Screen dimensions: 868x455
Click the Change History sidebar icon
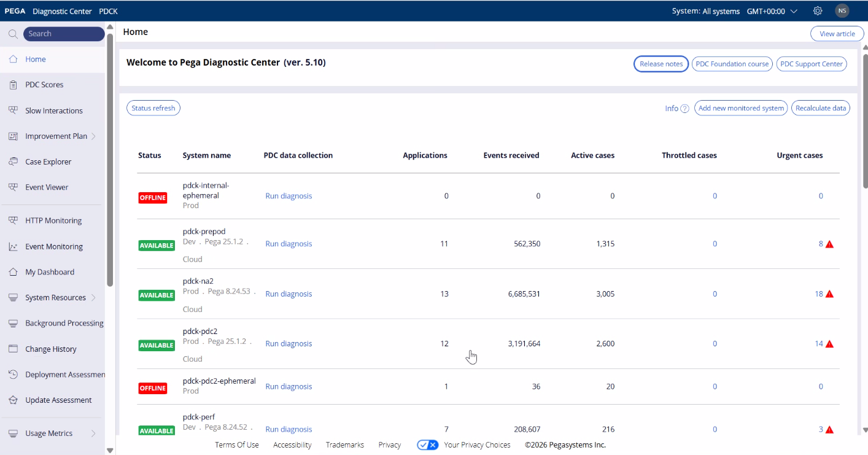[13, 349]
